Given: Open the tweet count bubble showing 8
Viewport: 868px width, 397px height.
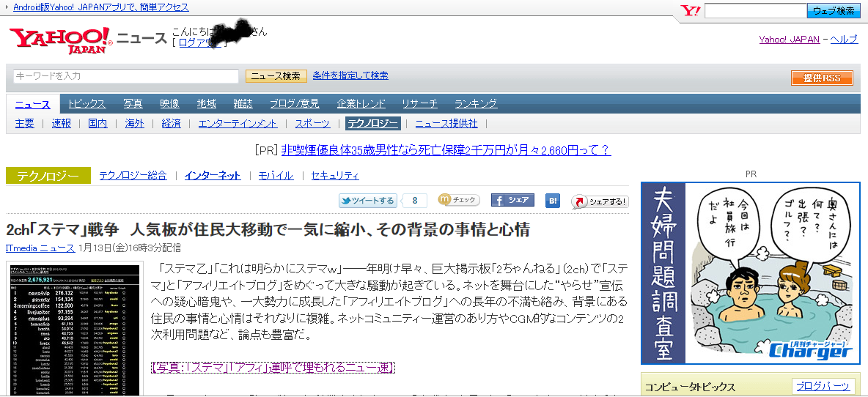Looking at the screenshot, I should 415,201.
